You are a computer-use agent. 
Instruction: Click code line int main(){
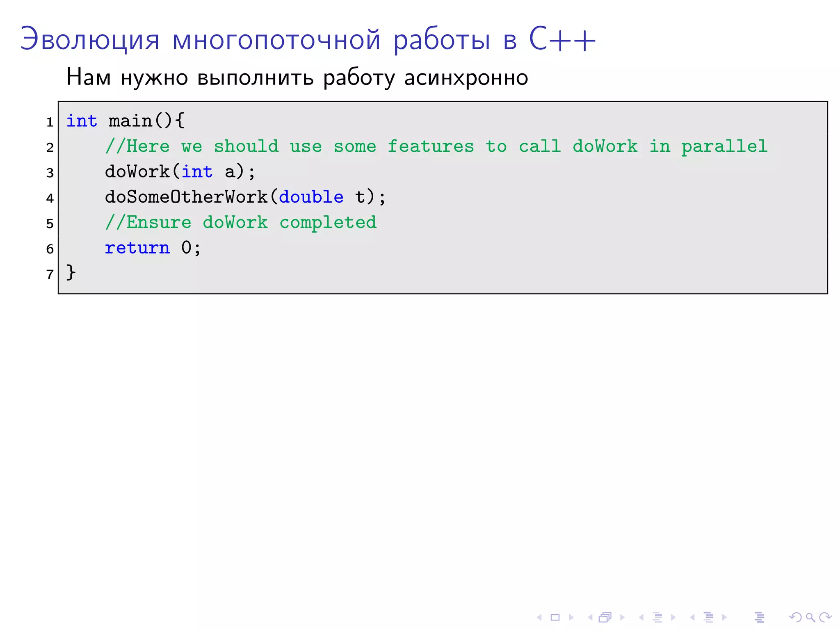click(x=126, y=121)
